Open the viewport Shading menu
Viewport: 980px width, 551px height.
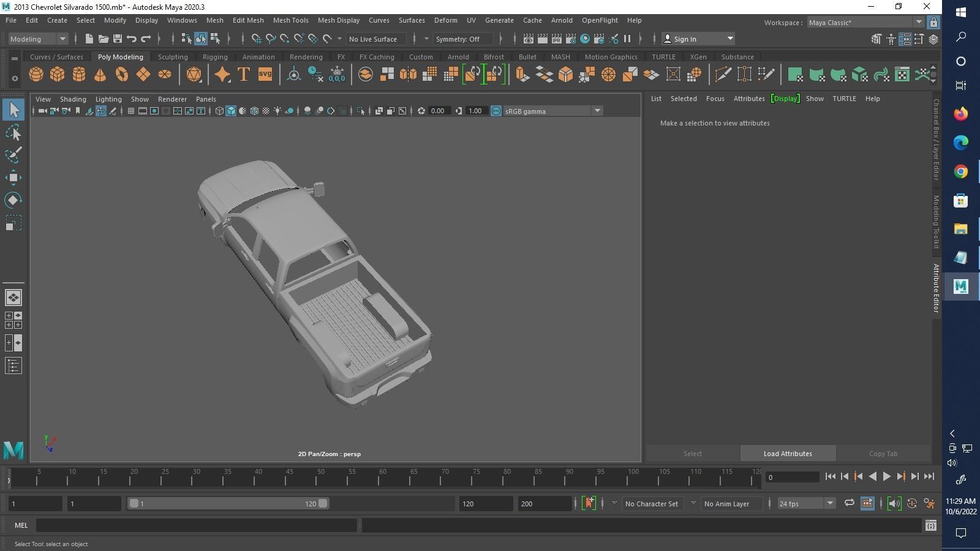click(73, 99)
